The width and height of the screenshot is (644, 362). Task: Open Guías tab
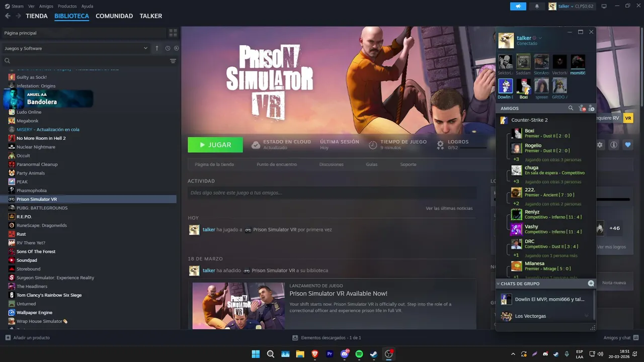coord(372,164)
